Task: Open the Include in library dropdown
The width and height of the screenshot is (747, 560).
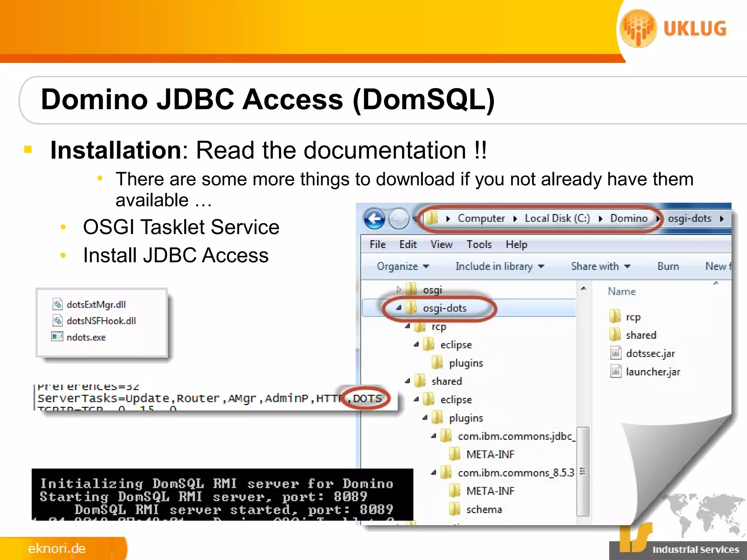Action: [500, 266]
